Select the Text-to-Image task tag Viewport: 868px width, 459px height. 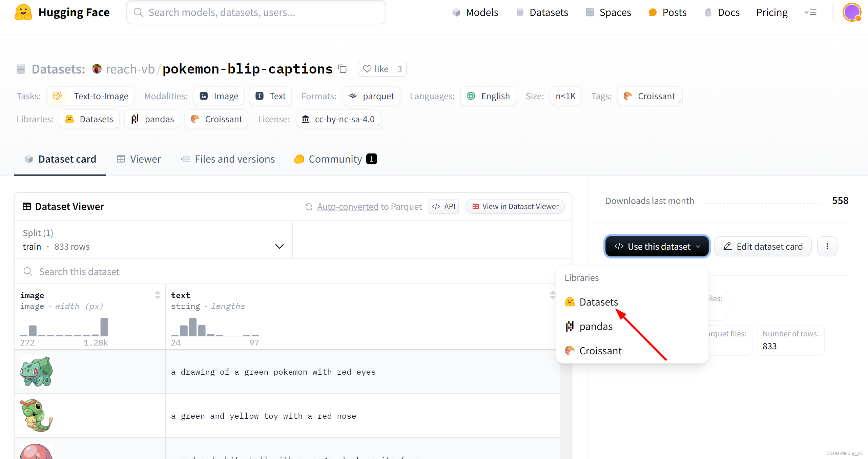[90, 96]
